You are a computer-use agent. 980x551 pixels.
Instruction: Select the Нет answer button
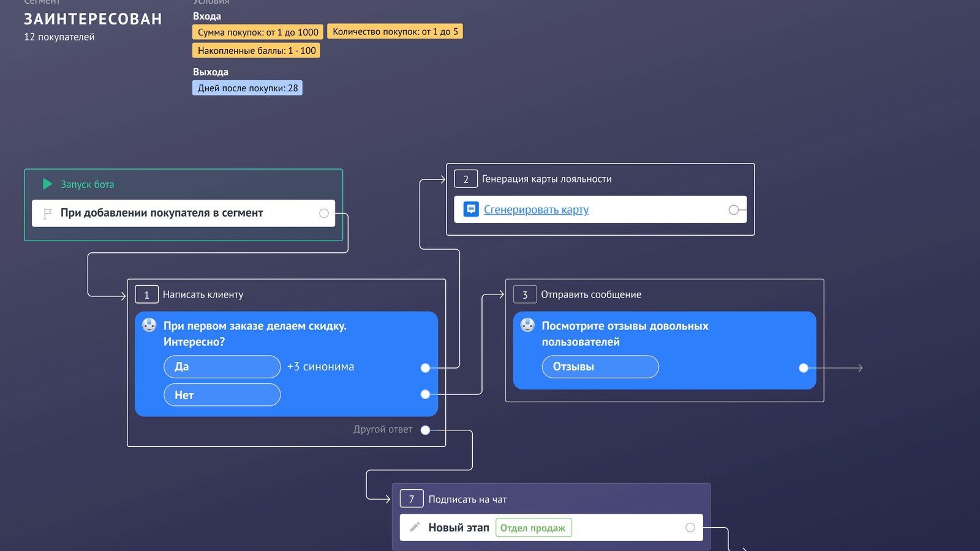click(x=222, y=395)
